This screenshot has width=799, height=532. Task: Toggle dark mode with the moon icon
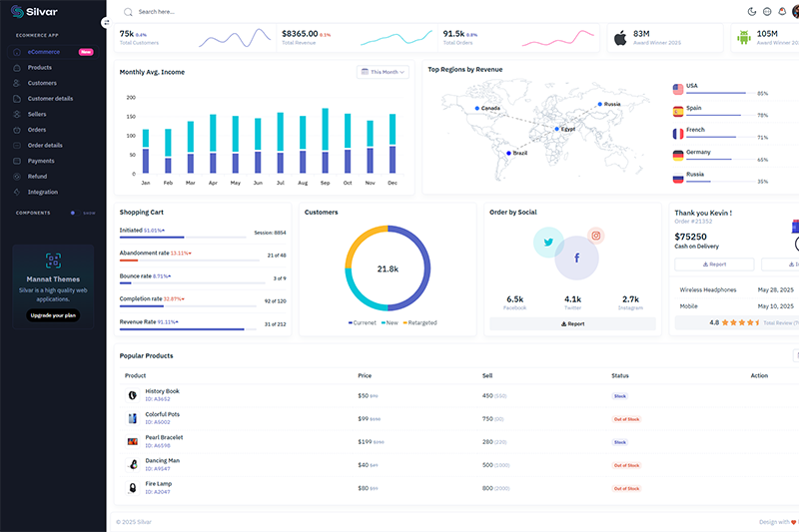tap(752, 12)
